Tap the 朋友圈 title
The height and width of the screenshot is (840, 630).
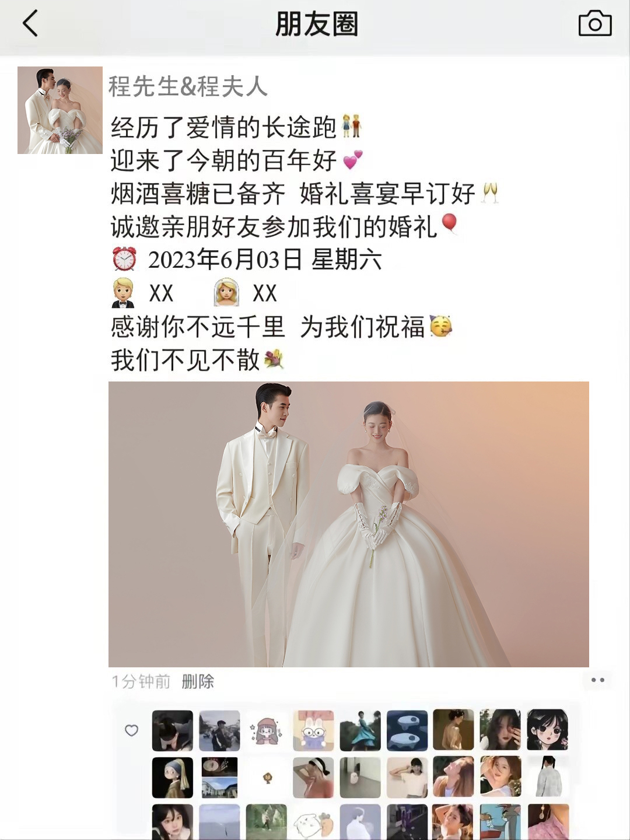click(x=317, y=24)
